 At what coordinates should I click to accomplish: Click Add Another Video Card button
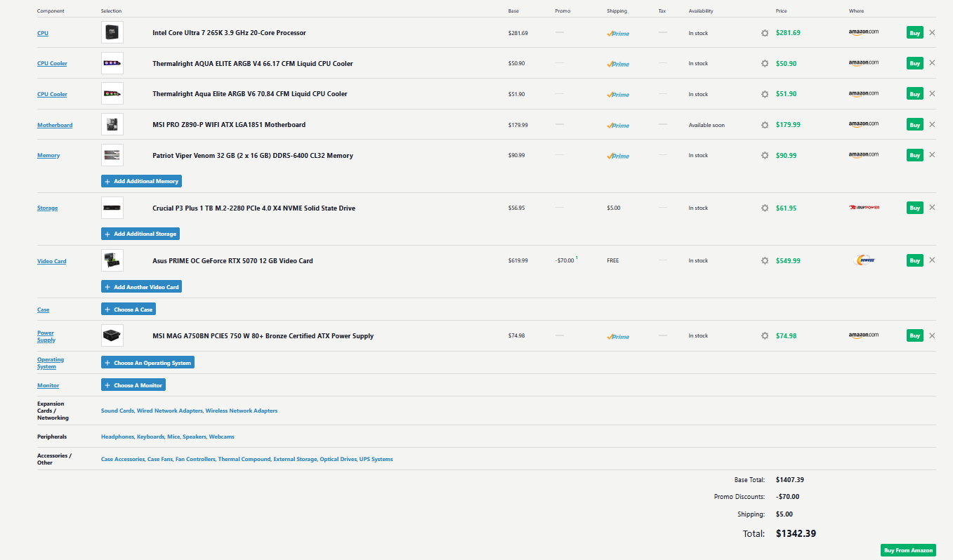click(x=141, y=287)
